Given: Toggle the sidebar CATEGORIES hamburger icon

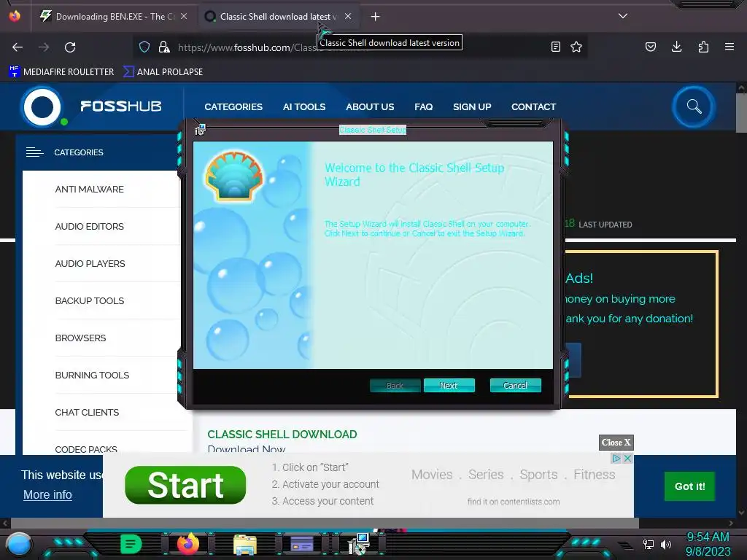Looking at the screenshot, I should pyautogui.click(x=35, y=152).
